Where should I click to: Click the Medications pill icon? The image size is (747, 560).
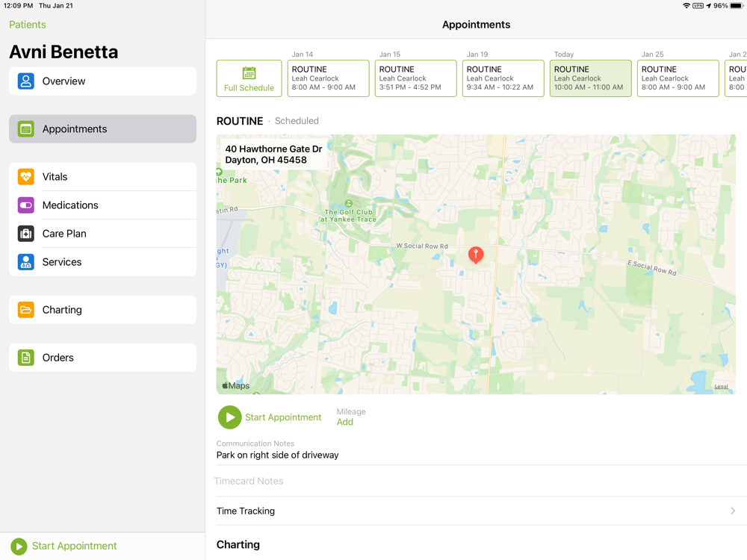[x=25, y=205]
